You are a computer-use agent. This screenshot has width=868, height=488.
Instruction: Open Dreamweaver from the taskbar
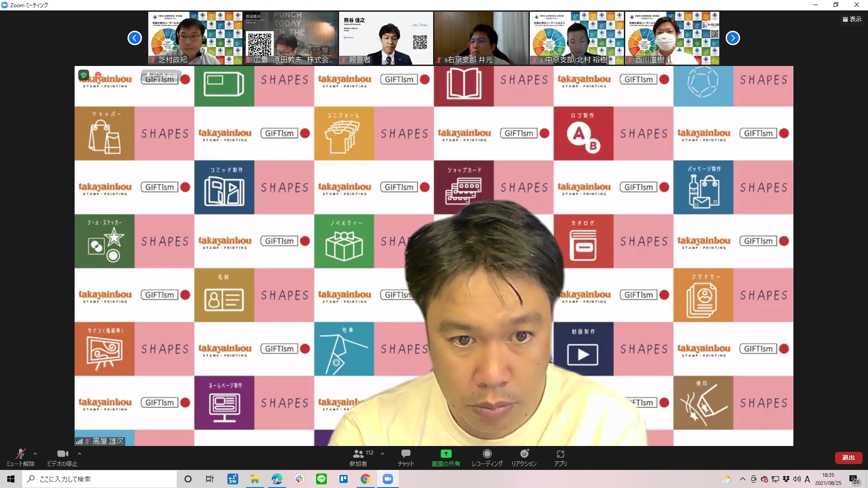tap(233, 479)
